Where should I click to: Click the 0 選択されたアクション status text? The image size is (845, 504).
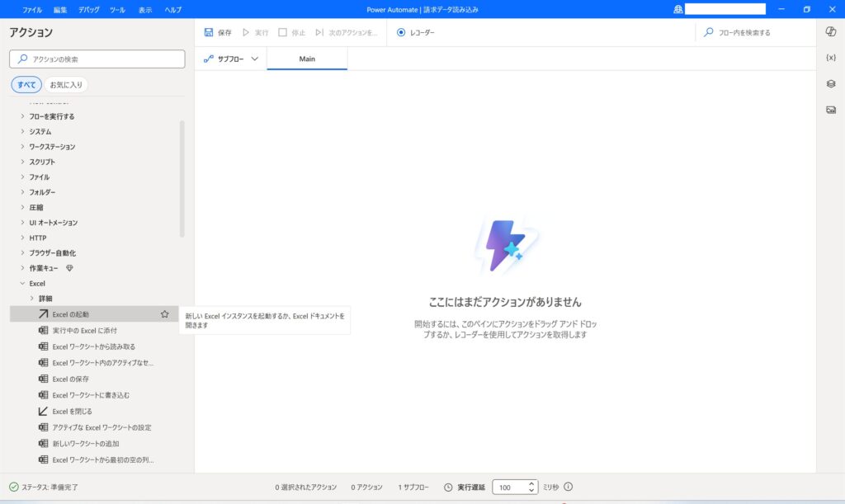(305, 487)
